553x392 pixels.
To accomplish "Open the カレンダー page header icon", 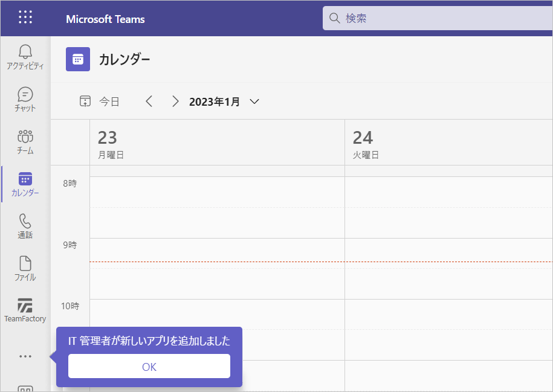I will pos(77,59).
